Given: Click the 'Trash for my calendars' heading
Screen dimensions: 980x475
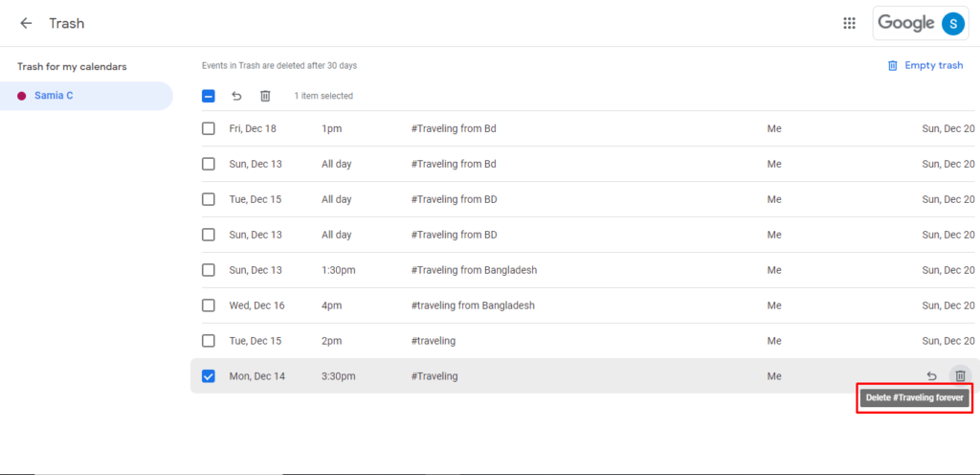Looking at the screenshot, I should pyautogui.click(x=72, y=66).
